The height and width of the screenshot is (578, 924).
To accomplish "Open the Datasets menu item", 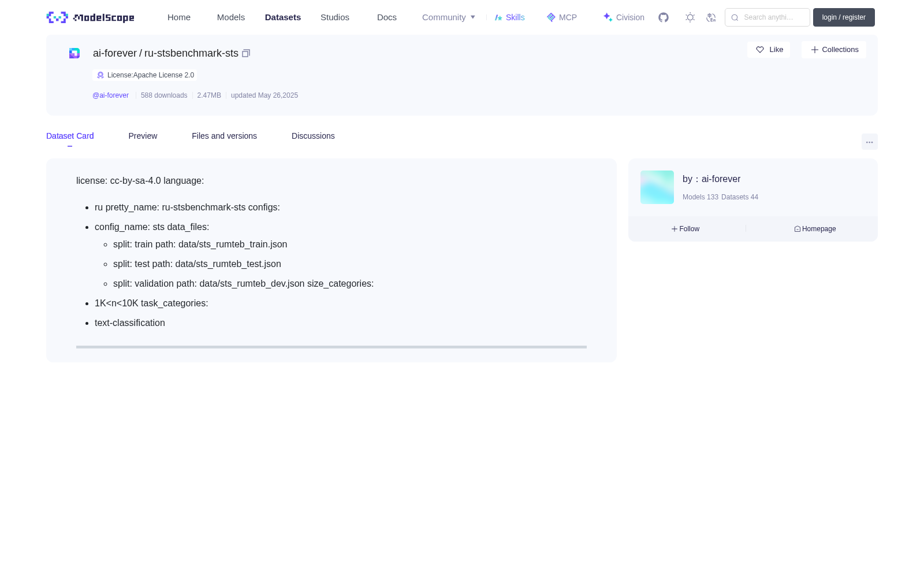I will (x=283, y=17).
